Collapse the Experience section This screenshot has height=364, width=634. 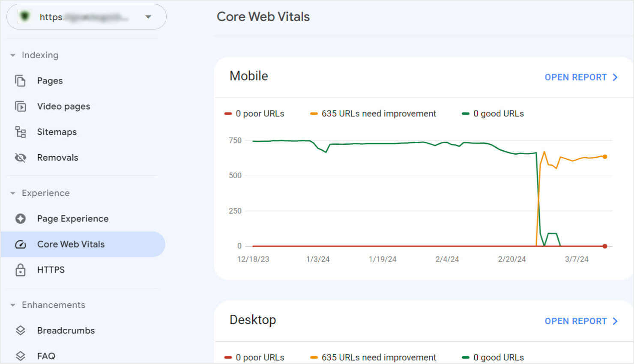point(12,193)
